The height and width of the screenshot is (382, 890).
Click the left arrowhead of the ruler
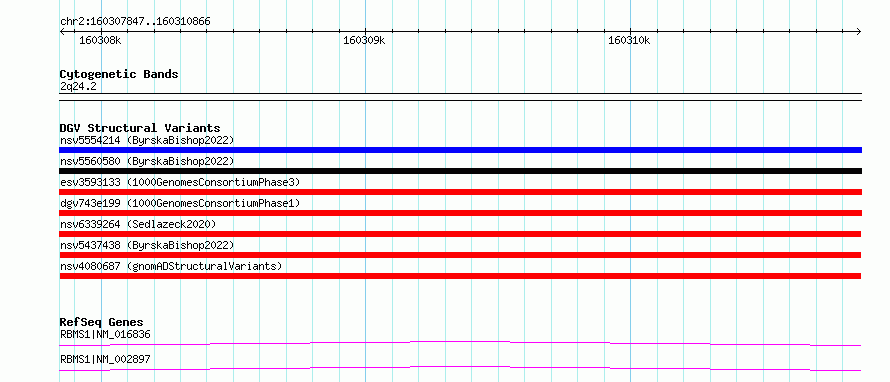point(62,31)
